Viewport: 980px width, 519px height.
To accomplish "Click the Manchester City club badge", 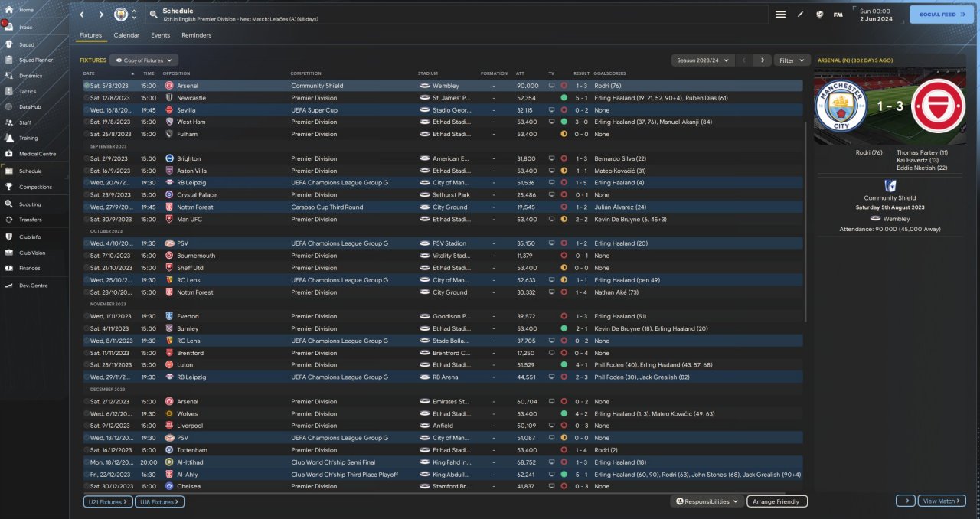I will (121, 15).
